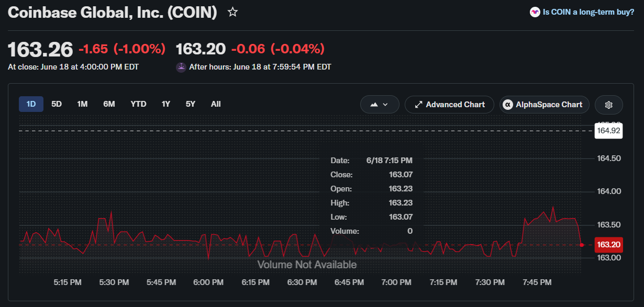This screenshot has height=307, width=644.
Task: Click the 164.92 previous close label
Action: tap(609, 131)
